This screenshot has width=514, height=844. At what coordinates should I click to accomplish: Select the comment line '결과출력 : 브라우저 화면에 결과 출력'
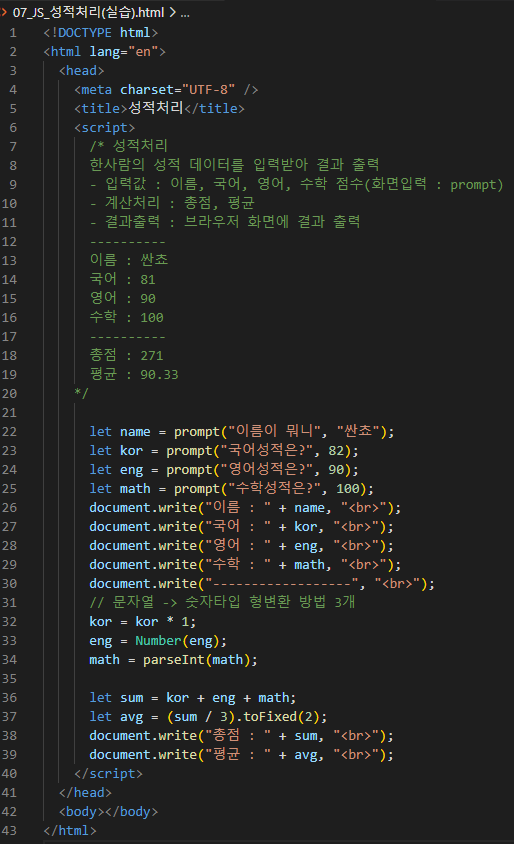point(225,222)
